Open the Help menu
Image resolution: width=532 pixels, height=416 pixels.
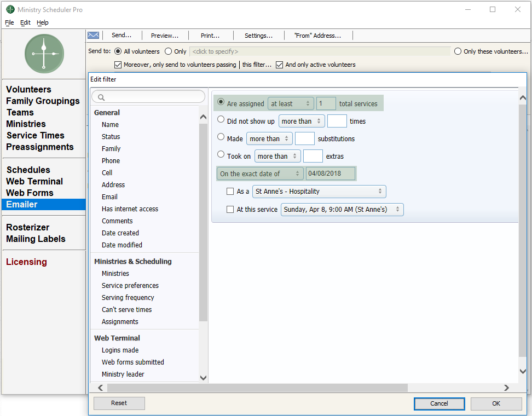43,22
